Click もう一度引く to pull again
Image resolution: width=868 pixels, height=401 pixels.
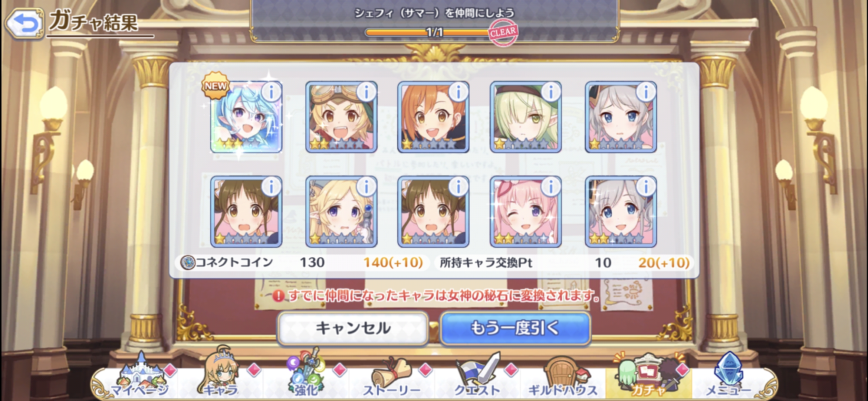[x=515, y=328]
